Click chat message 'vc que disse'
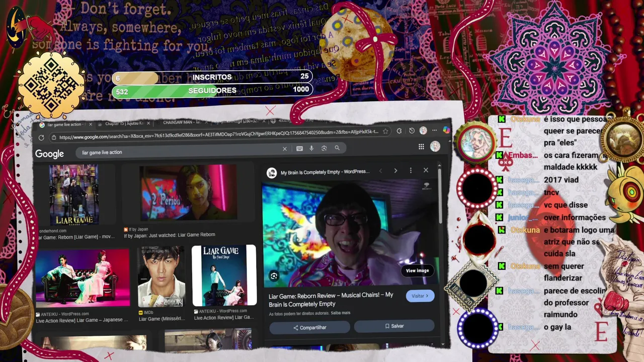 pyautogui.click(x=566, y=205)
